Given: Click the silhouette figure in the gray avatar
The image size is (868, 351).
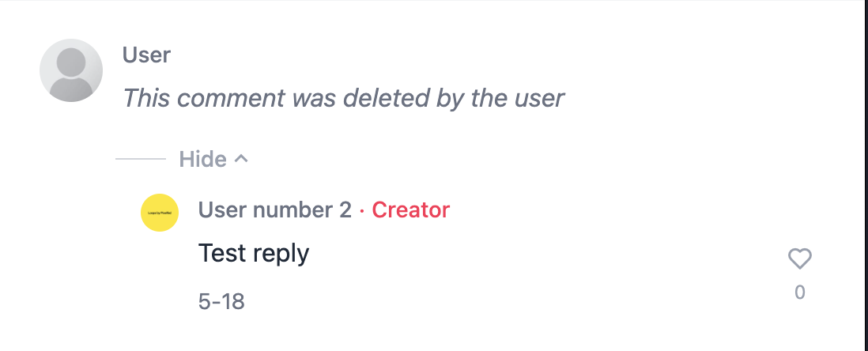Looking at the screenshot, I should [x=71, y=75].
